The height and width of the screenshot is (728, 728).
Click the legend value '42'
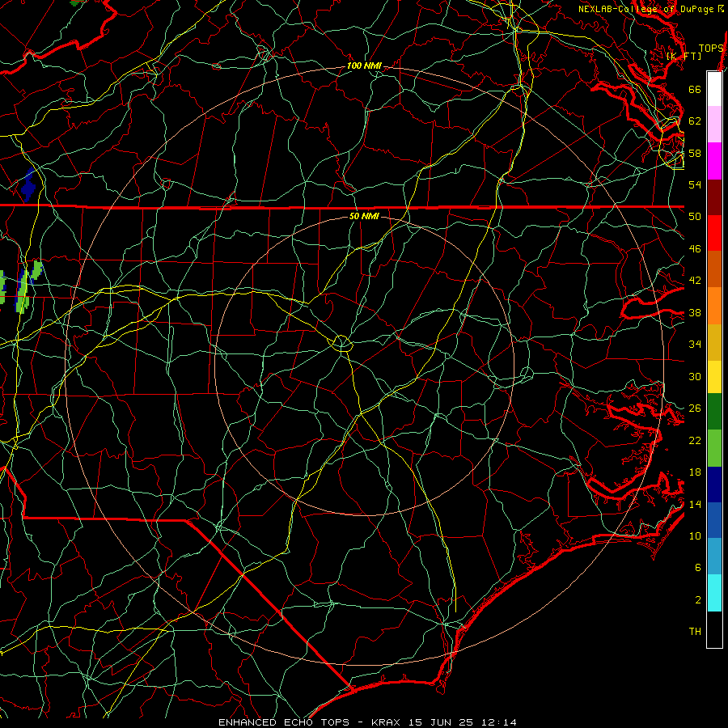pyautogui.click(x=695, y=281)
